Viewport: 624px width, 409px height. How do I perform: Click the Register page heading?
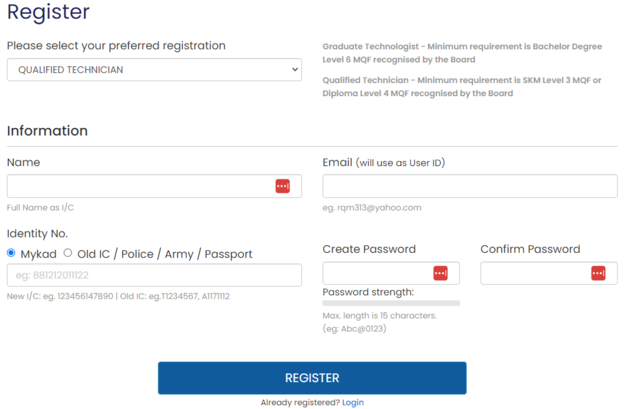click(x=48, y=13)
